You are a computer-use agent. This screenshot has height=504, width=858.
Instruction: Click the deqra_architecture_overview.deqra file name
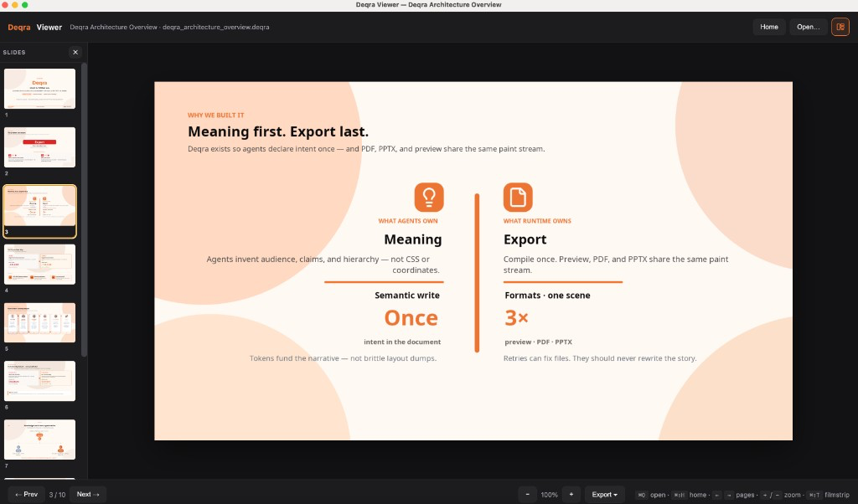coord(215,27)
